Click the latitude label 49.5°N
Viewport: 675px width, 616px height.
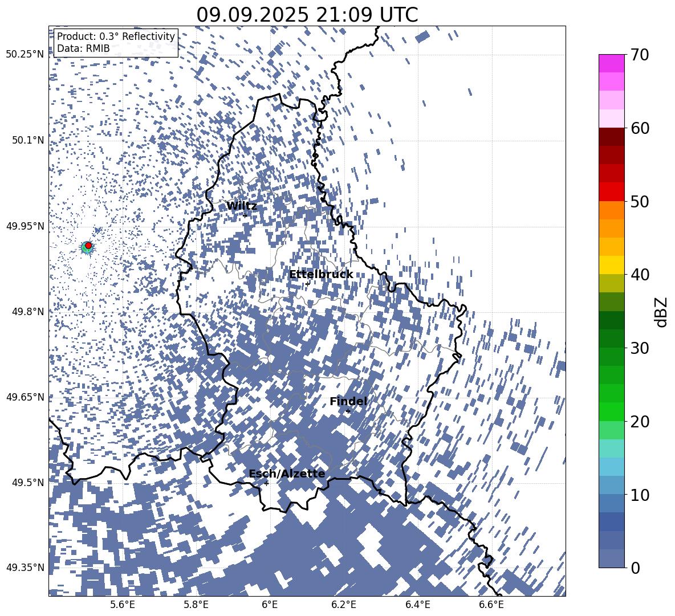click(x=27, y=482)
